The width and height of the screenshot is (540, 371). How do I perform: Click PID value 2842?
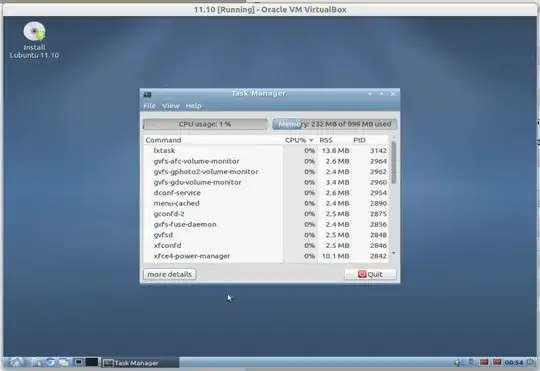(378, 256)
